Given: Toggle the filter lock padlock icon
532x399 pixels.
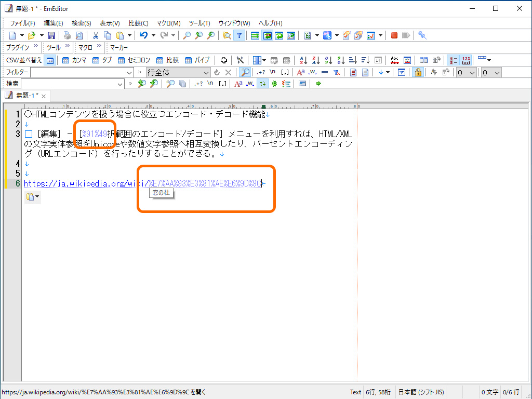Looking at the screenshot, I should click(x=418, y=72).
